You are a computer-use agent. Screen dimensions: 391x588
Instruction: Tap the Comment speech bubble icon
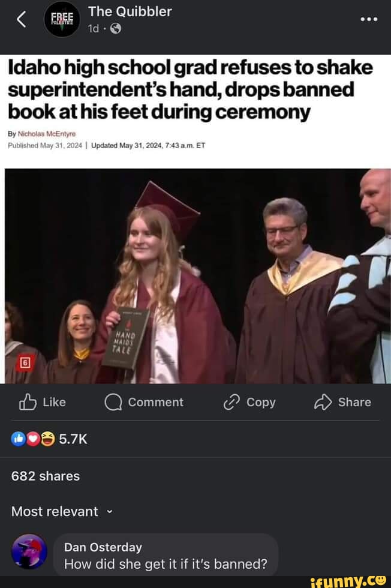(x=113, y=402)
